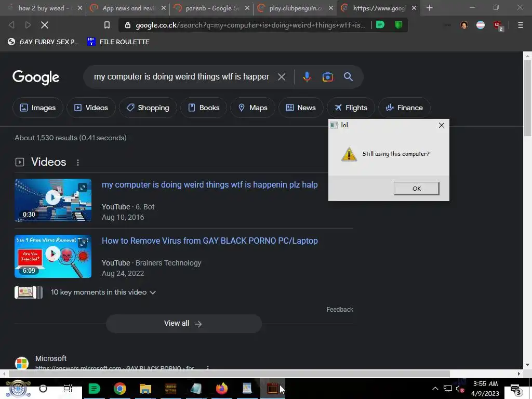Click the magnifier search icon
The height and width of the screenshot is (399, 532).
tap(348, 77)
